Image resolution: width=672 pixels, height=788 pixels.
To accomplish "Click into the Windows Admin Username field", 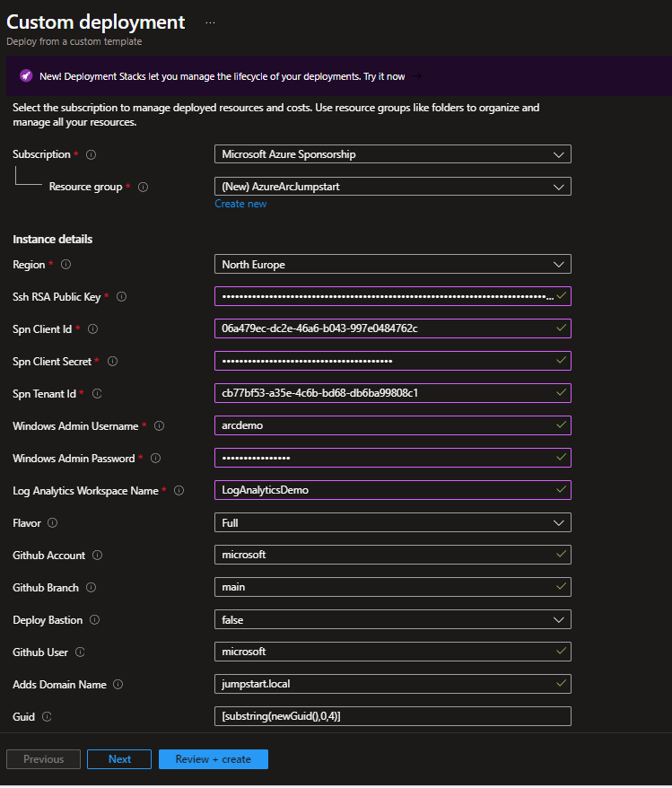I will [386, 425].
